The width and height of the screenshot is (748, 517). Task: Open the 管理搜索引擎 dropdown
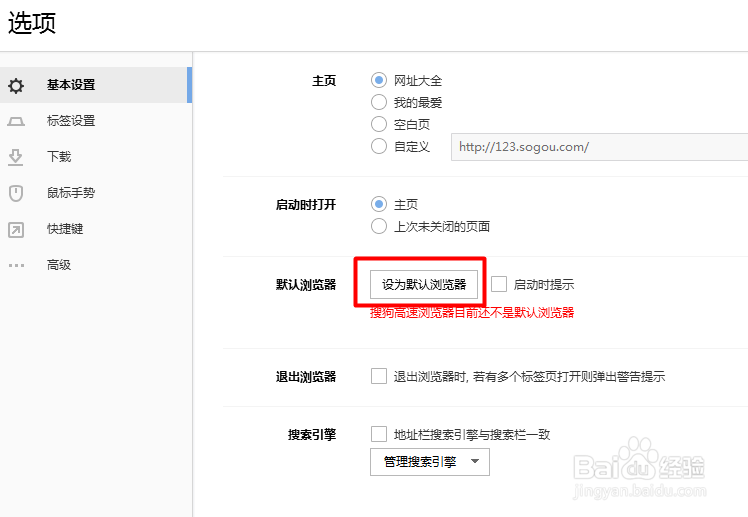click(430, 462)
